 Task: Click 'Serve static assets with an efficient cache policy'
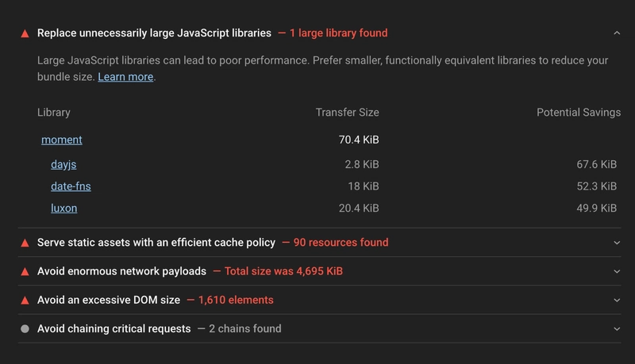156,243
